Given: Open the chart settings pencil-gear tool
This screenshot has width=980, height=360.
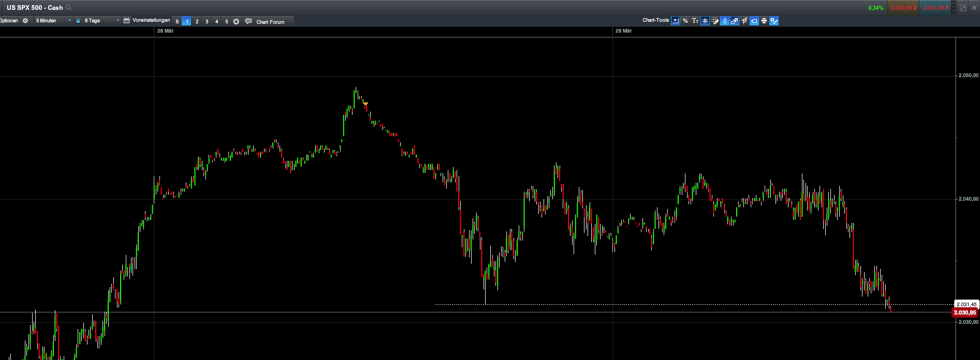Looking at the screenshot, I should point(774,21).
